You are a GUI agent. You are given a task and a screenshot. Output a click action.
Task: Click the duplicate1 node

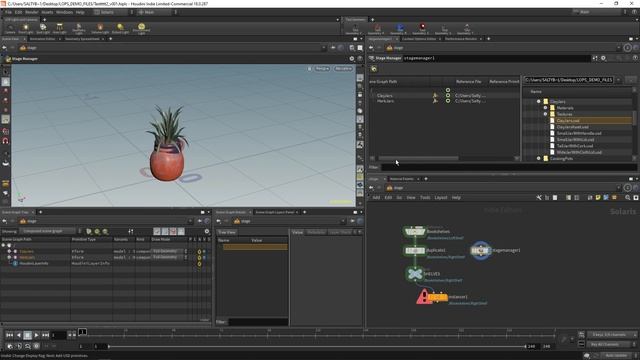[x=415, y=250]
